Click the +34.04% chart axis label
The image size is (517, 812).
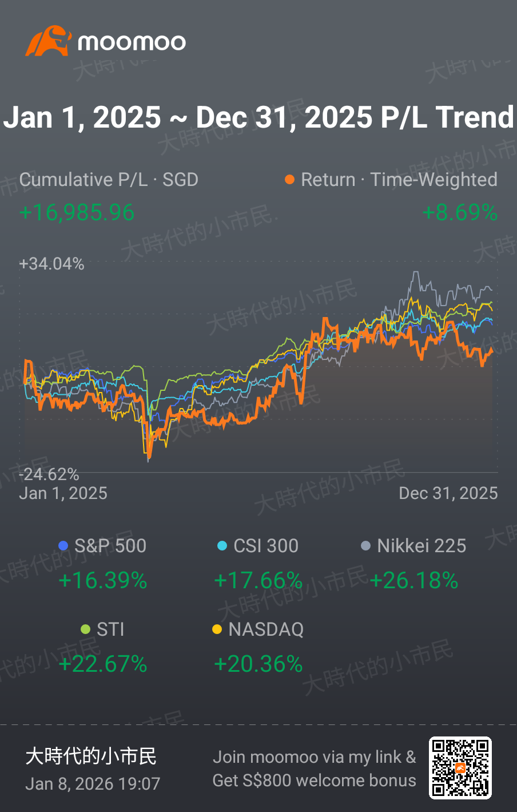point(51,264)
